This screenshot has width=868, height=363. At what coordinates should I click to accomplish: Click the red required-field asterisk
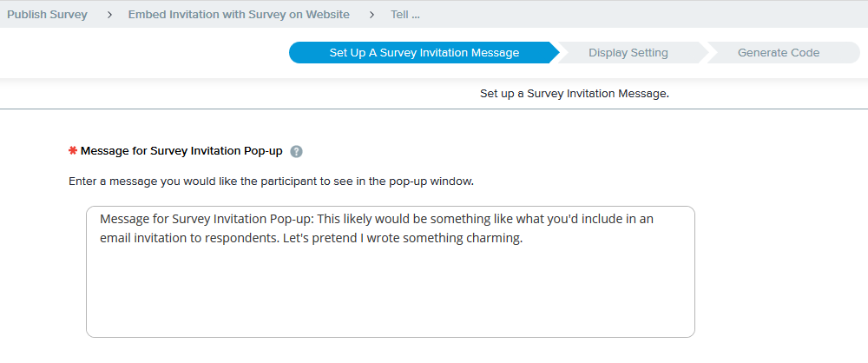coord(73,151)
